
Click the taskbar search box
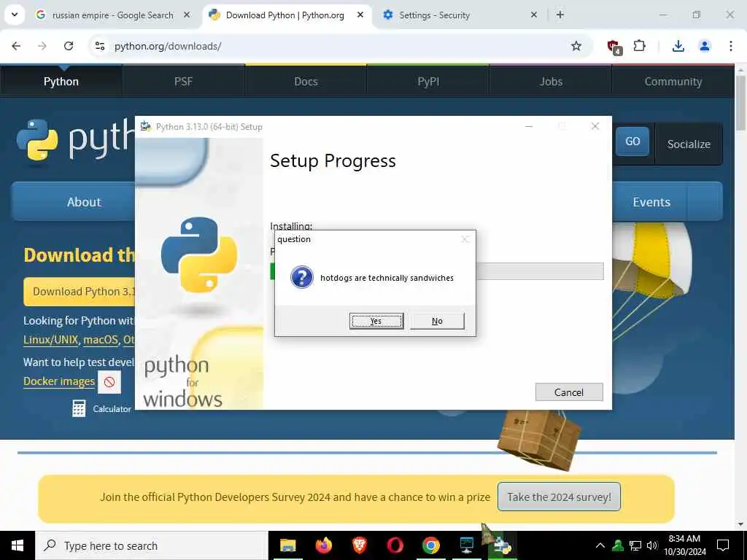152,545
